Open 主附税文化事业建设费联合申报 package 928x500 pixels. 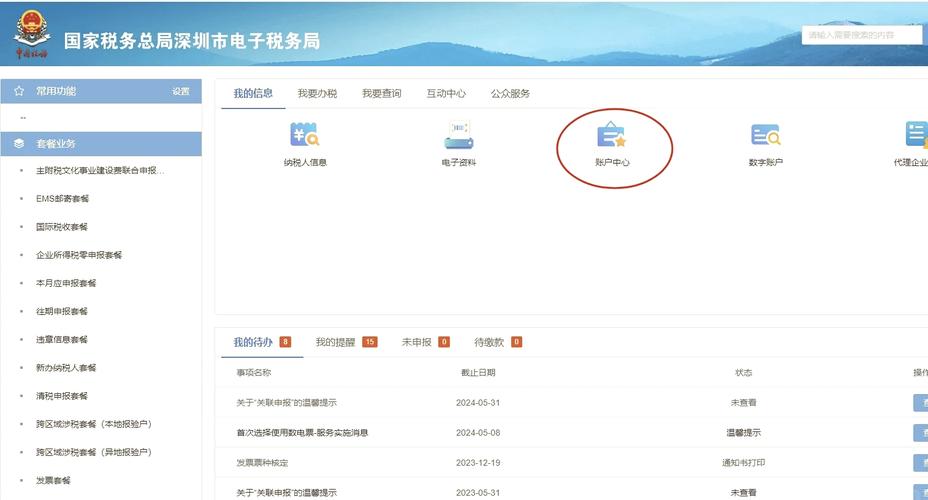click(100, 170)
